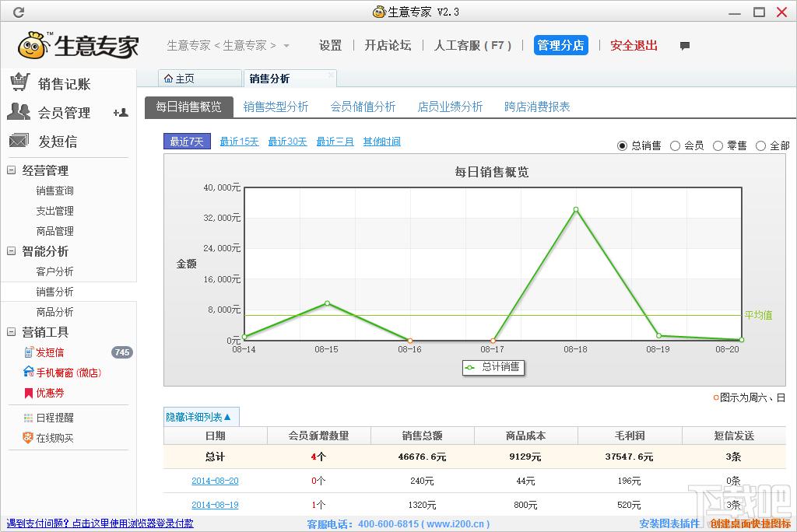797x532 pixels.
Task: Click the home icon on 主页 tab
Action: tap(168, 79)
